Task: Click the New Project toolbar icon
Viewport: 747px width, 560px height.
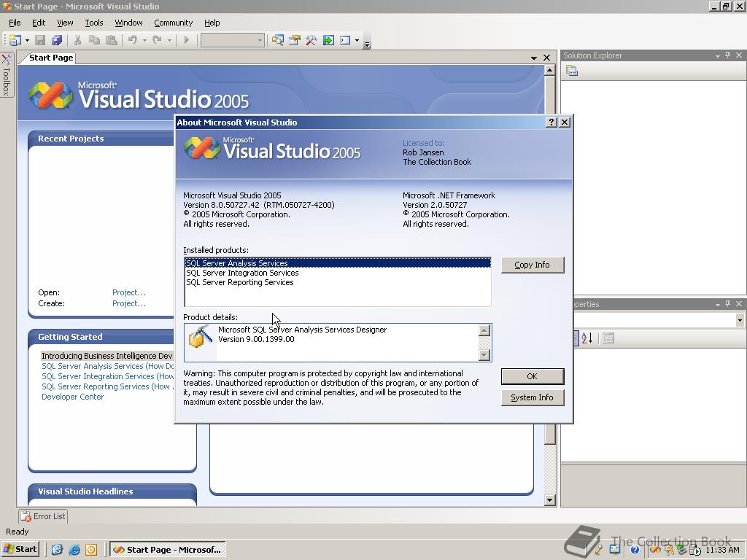Action: click(x=15, y=41)
